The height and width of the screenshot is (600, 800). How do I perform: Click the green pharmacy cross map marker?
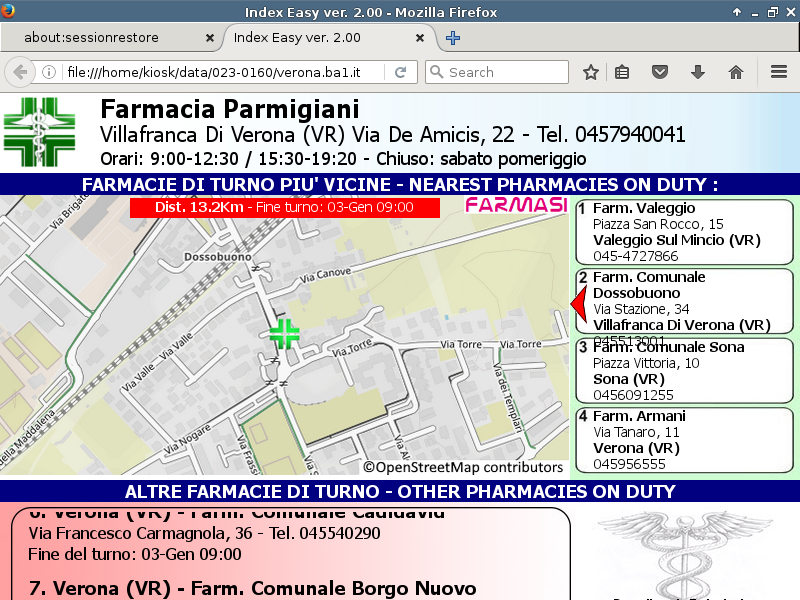click(284, 334)
